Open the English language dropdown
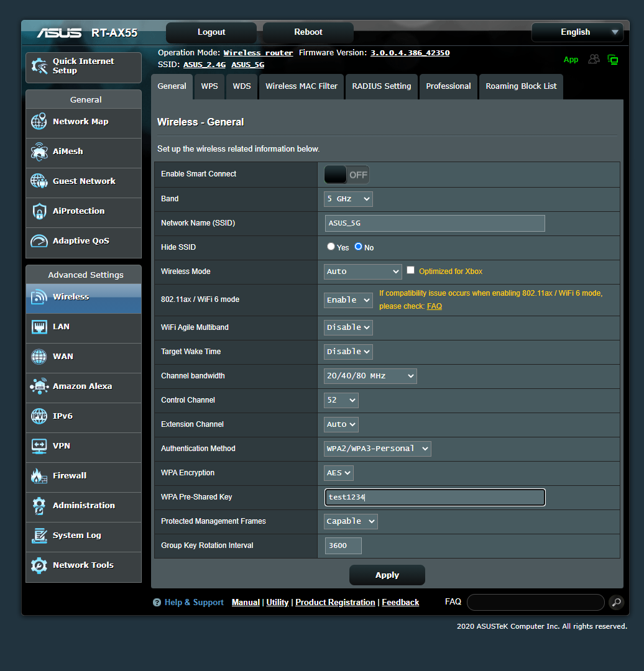The image size is (644, 671). [x=577, y=32]
